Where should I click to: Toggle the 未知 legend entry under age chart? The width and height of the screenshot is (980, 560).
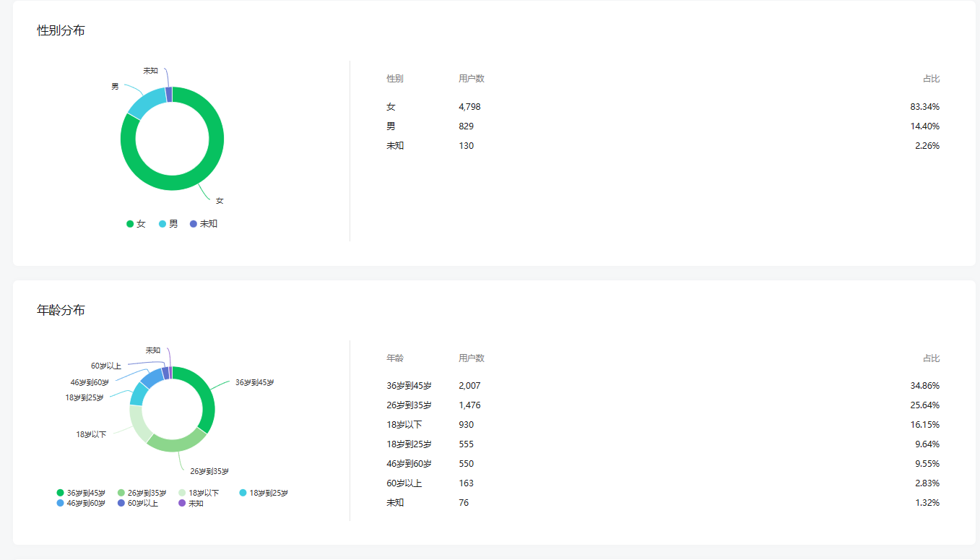[x=191, y=503]
